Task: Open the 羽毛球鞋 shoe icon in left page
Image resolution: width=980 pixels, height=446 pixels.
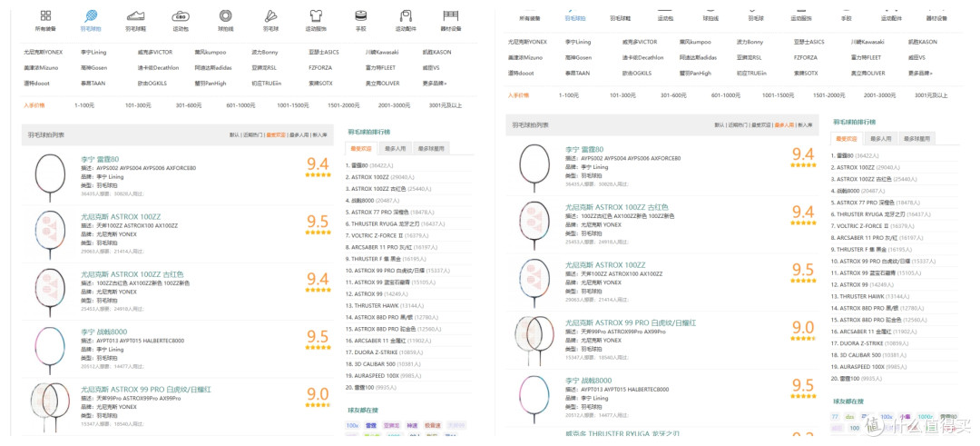Action: (x=135, y=15)
